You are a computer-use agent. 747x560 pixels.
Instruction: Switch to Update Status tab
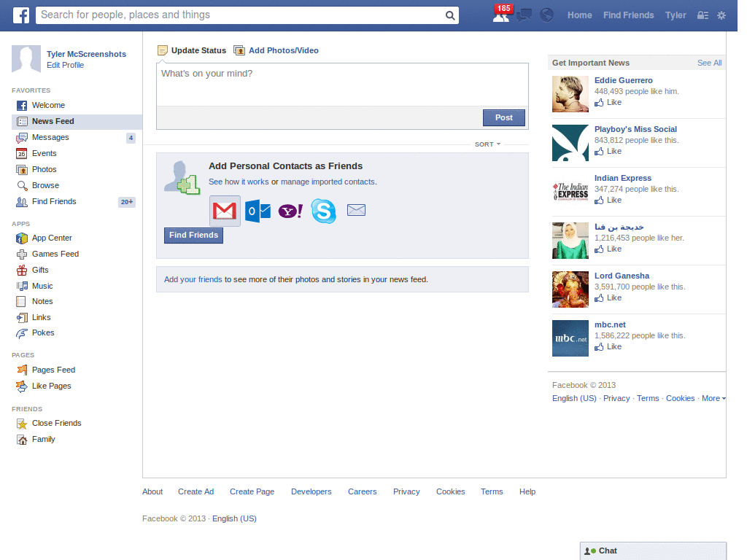192,50
